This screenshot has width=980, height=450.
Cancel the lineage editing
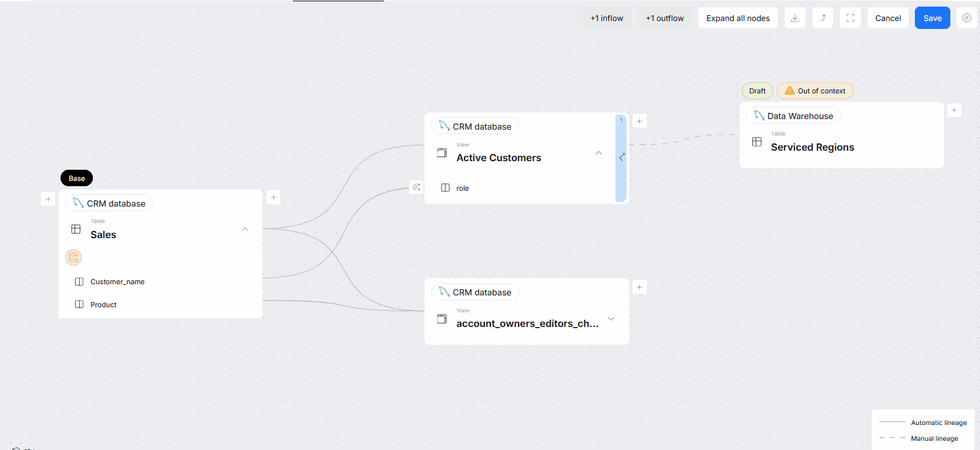[x=887, y=18]
